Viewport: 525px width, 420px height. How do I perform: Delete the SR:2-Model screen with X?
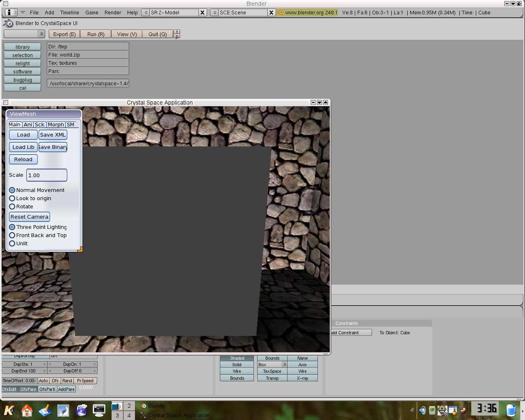[x=202, y=13]
